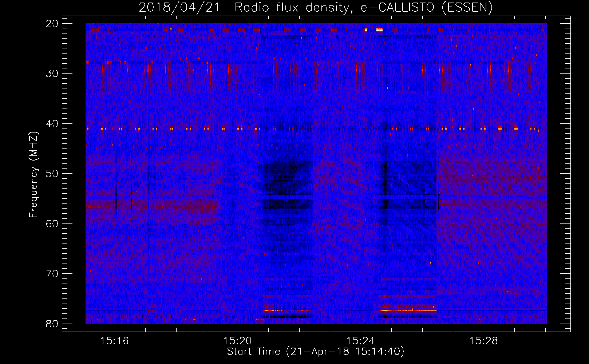Click the 80 MHz frequency tick label
The image size is (589, 364).
52,324
